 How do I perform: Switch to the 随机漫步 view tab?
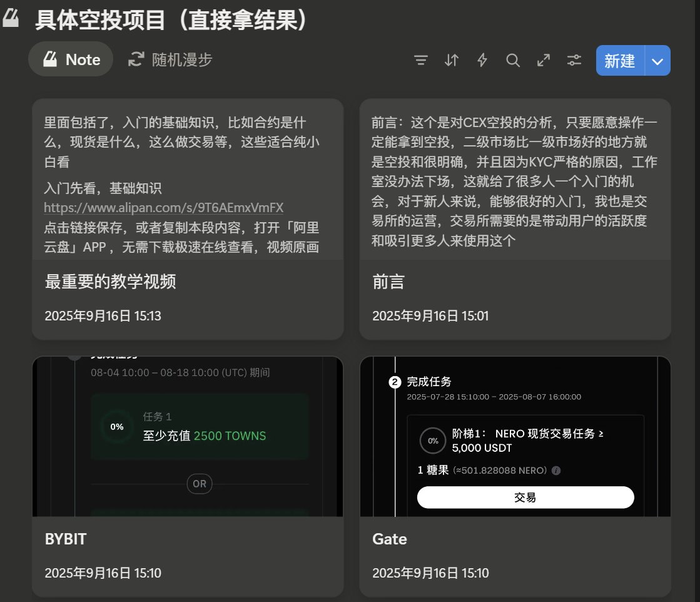click(170, 59)
